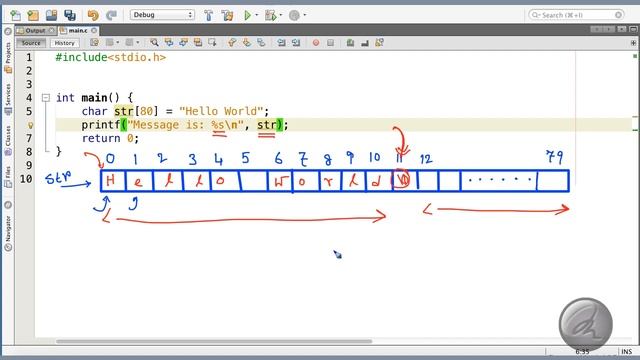
Task: Click the Profile Project icon
Action: tap(294, 16)
